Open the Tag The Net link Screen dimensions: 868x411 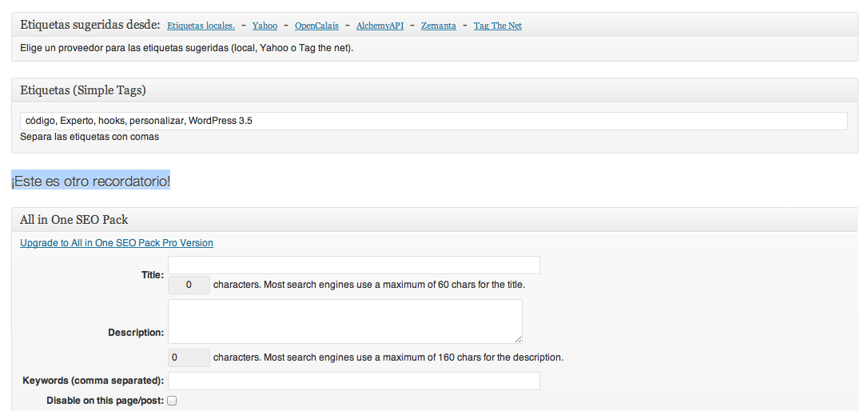click(x=497, y=26)
